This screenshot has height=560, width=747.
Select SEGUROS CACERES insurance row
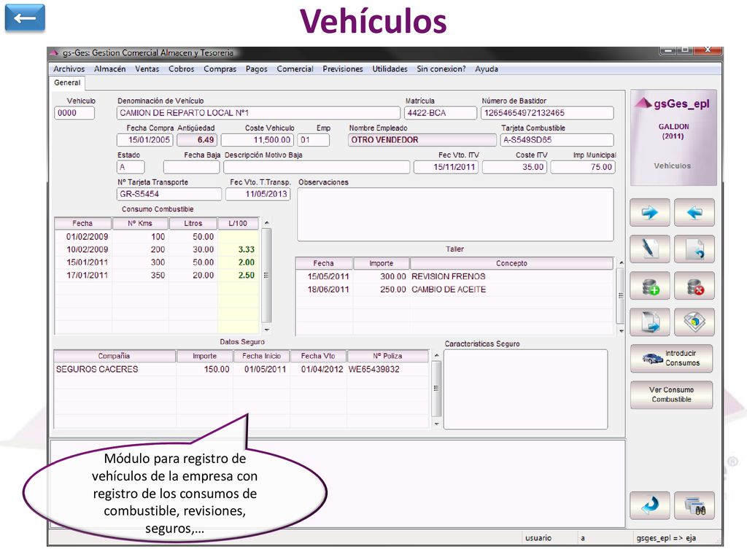pos(242,369)
